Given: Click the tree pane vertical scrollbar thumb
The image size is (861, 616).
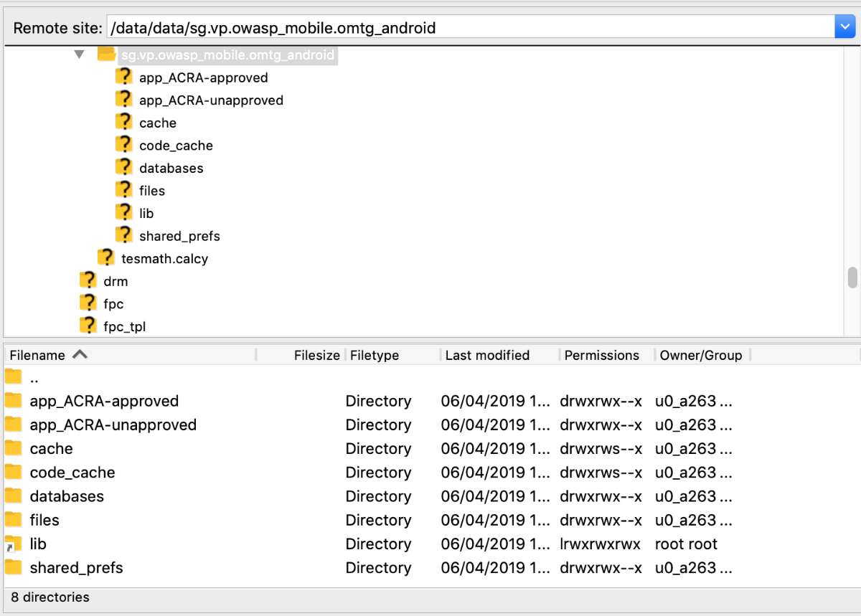Looking at the screenshot, I should pos(852,277).
